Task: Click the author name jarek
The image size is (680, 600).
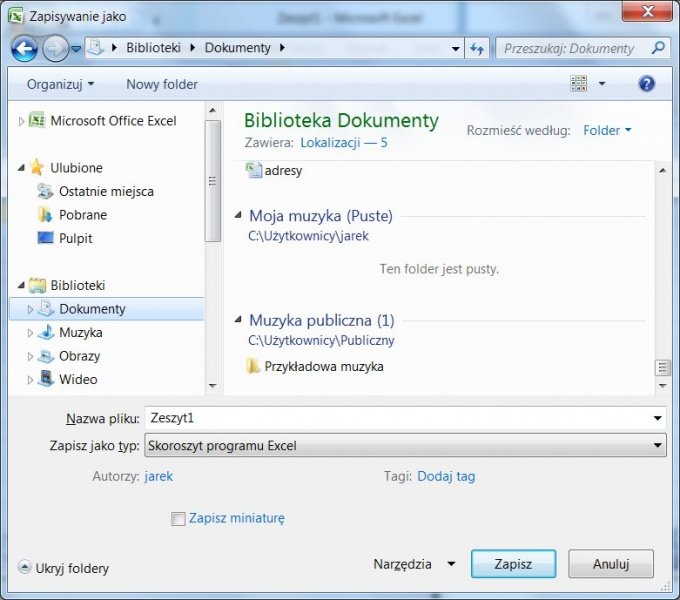Action: [159, 476]
